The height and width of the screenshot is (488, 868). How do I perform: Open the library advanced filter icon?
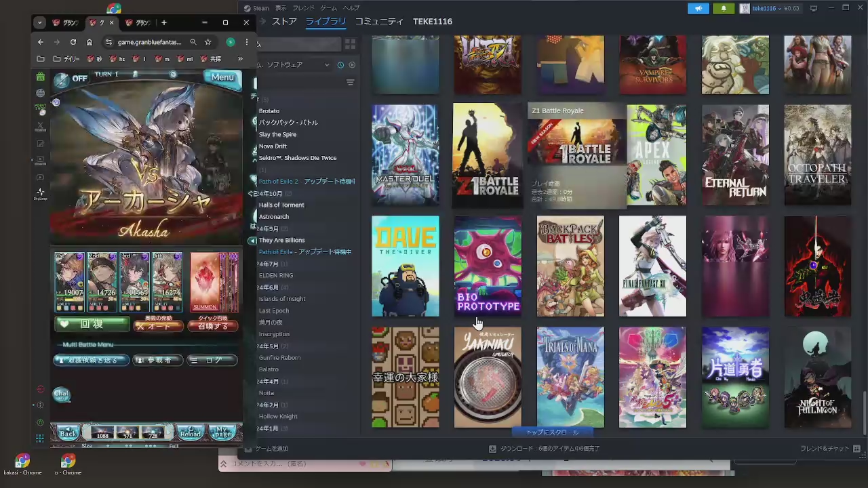coord(350,83)
